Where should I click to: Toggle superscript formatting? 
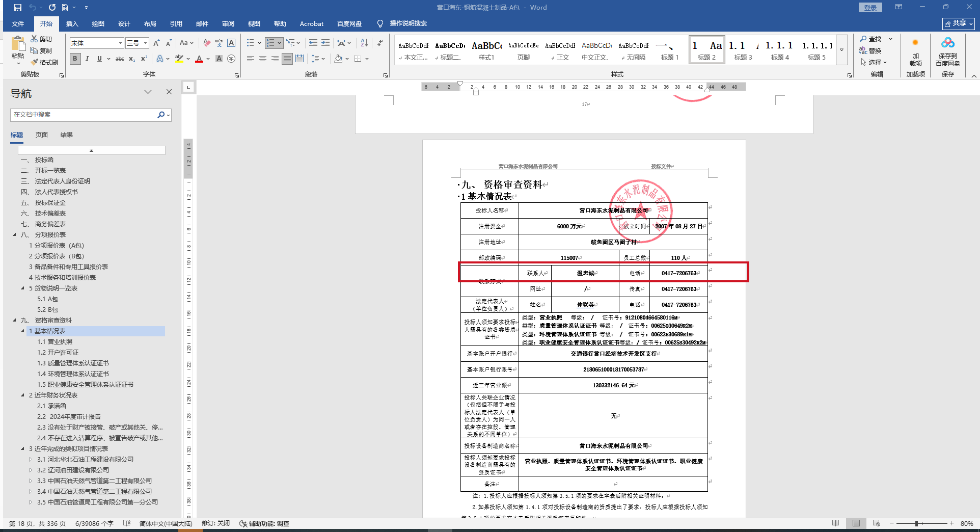click(x=144, y=59)
